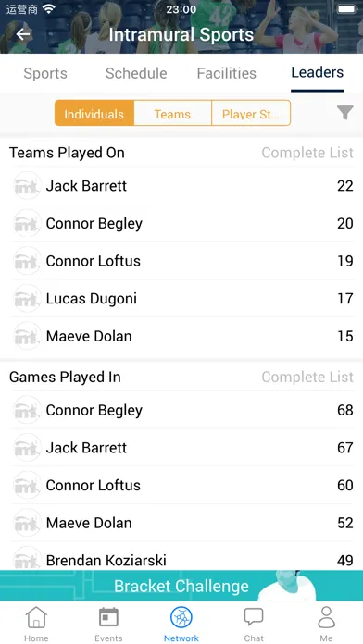This screenshot has width=363, height=644.
Task: Switch to the Player St... segment
Action: [251, 113]
